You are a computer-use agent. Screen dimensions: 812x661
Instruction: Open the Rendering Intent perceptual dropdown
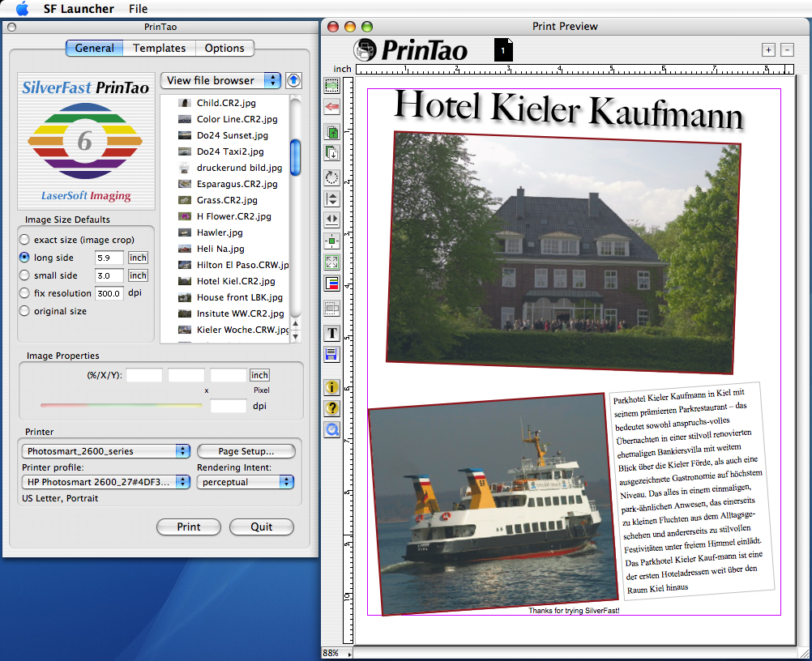coord(245,482)
